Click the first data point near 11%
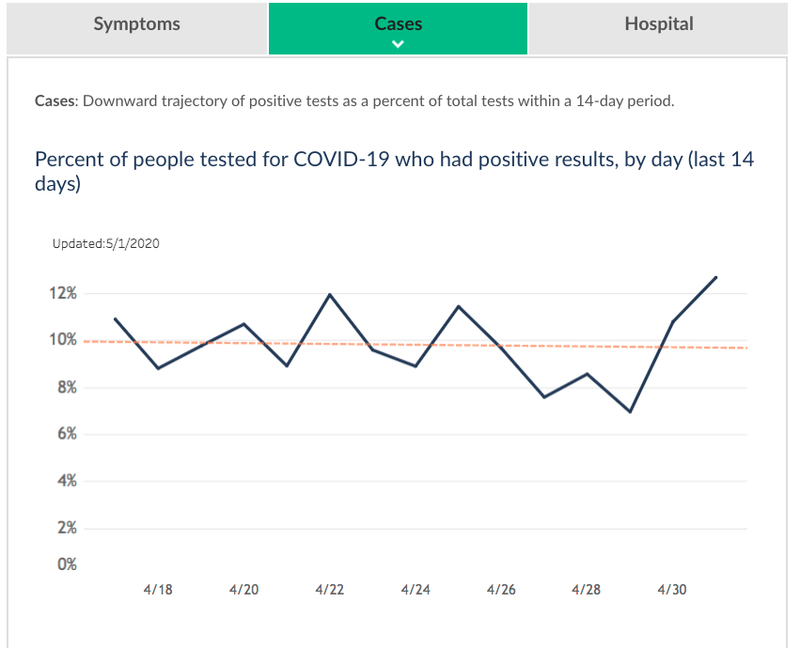This screenshot has width=800, height=648. pos(115,319)
